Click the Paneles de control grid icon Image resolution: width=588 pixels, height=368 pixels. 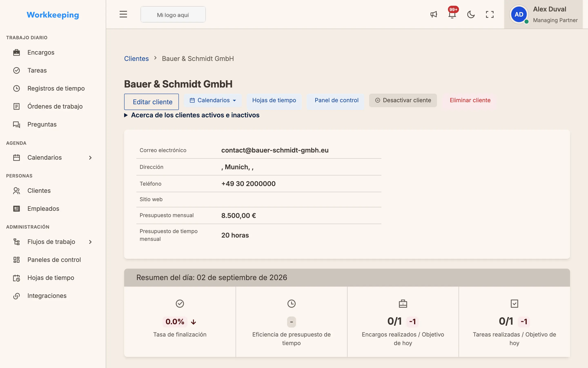coord(17,260)
